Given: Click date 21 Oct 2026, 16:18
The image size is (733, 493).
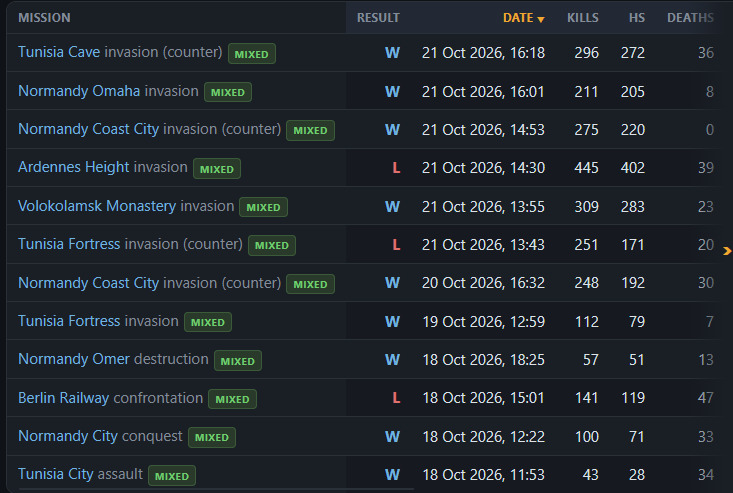Looking at the screenshot, I should pyautogui.click(x=483, y=53).
